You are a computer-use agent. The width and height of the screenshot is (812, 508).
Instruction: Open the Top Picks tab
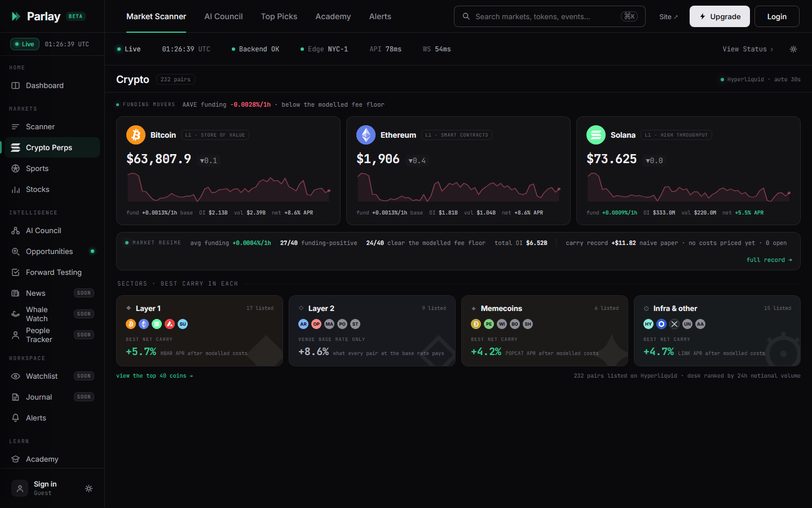pos(279,16)
